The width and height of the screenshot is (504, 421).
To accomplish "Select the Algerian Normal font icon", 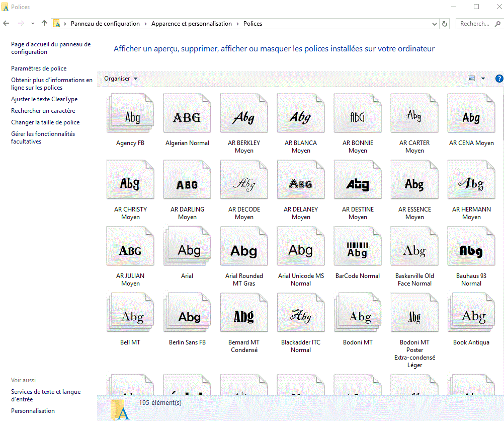I will 187,113.
